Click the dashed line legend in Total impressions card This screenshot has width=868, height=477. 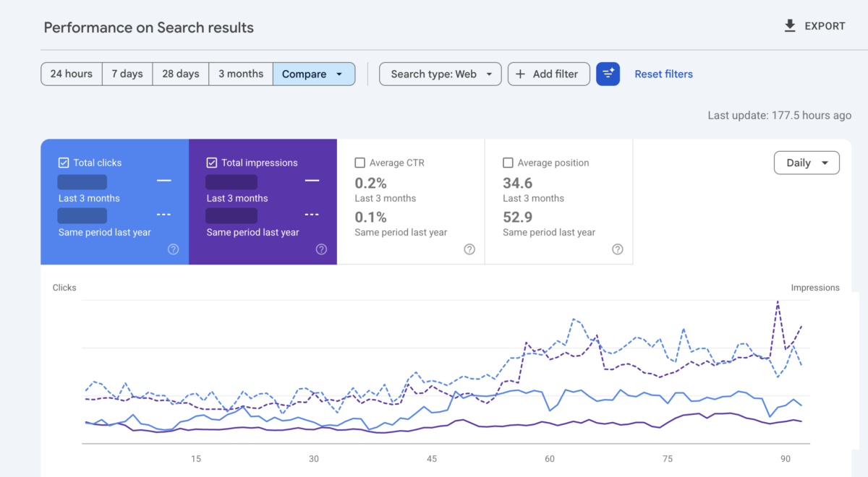[312, 215]
